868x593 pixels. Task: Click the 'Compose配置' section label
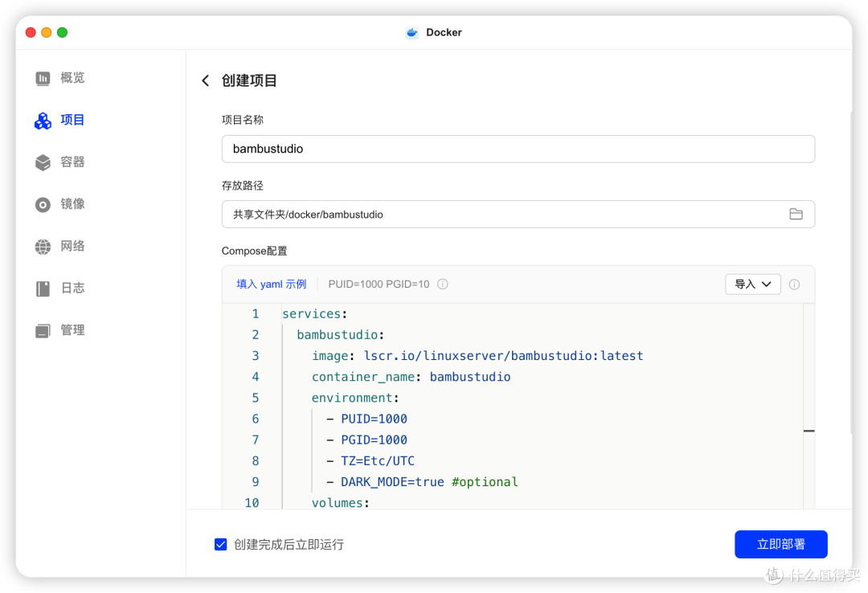pos(255,251)
